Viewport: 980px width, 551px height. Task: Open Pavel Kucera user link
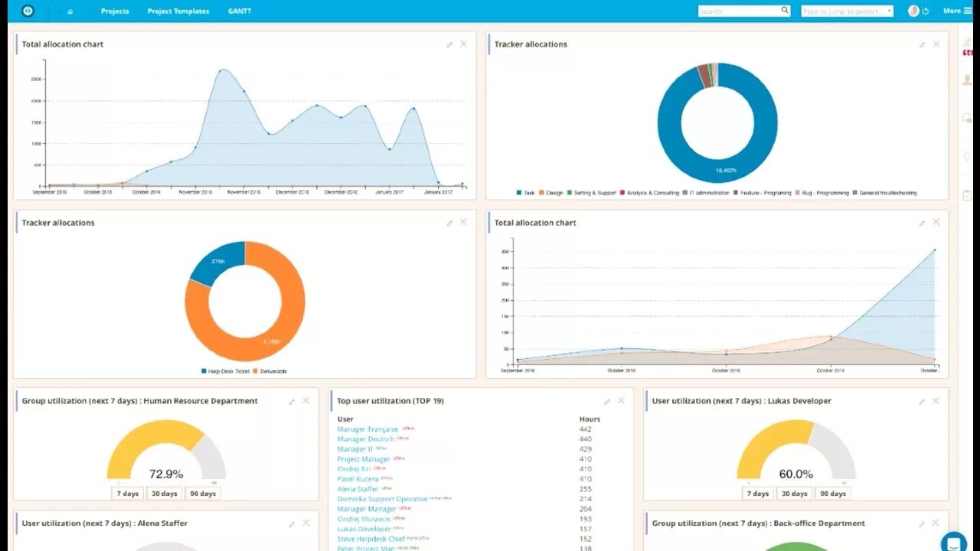click(x=358, y=479)
